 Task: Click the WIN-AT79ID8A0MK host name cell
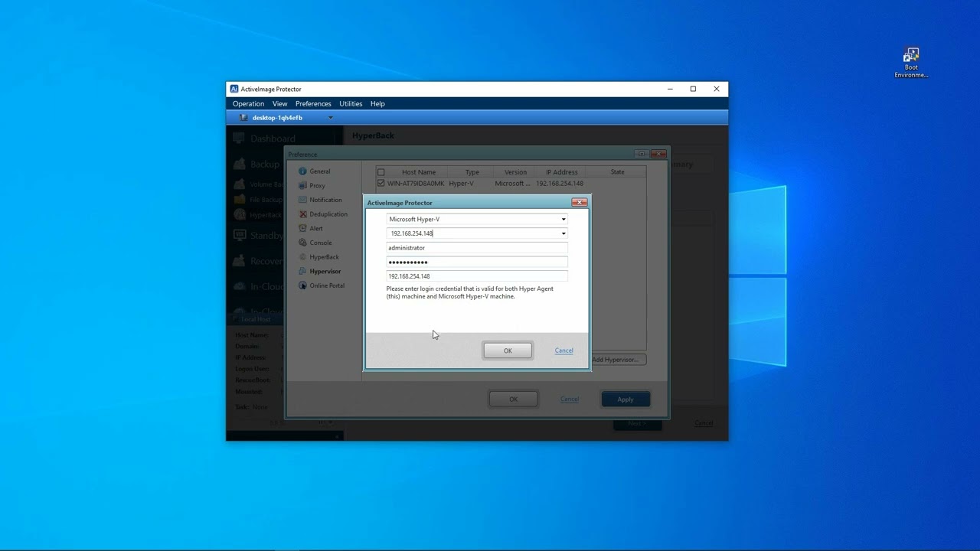(416, 184)
